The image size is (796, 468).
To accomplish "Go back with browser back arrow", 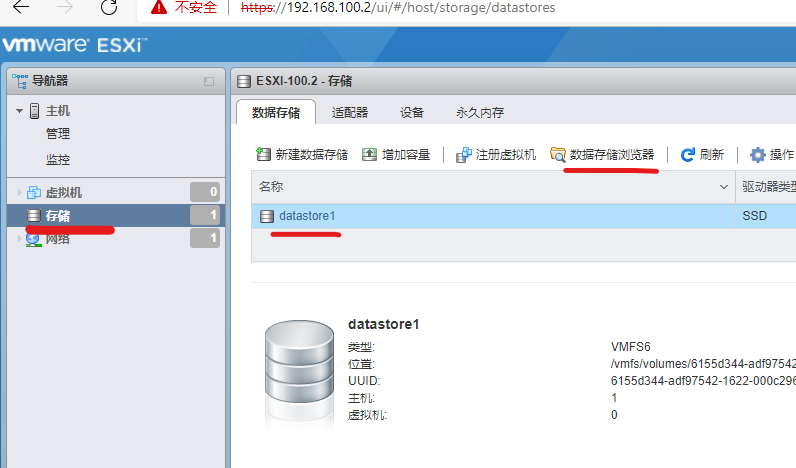I will (20, 7).
